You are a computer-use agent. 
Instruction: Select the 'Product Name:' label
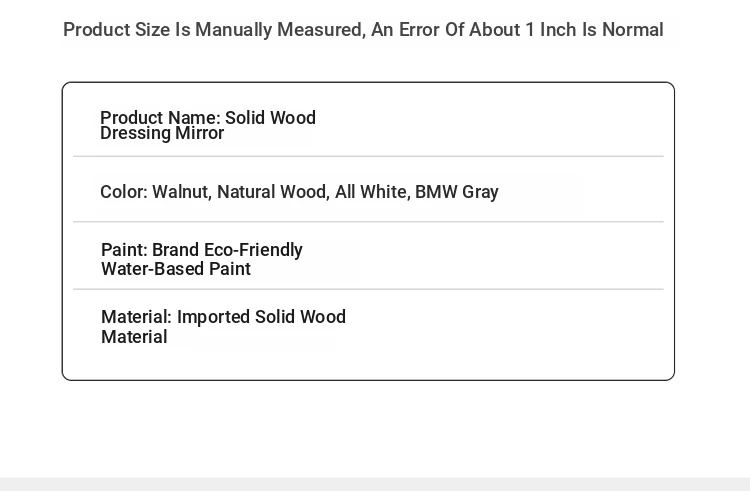[x=160, y=118]
